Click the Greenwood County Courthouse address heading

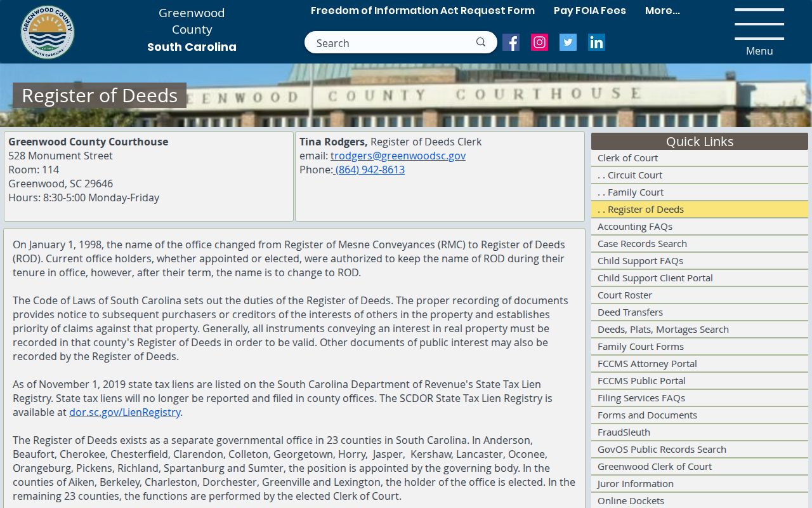(x=88, y=142)
